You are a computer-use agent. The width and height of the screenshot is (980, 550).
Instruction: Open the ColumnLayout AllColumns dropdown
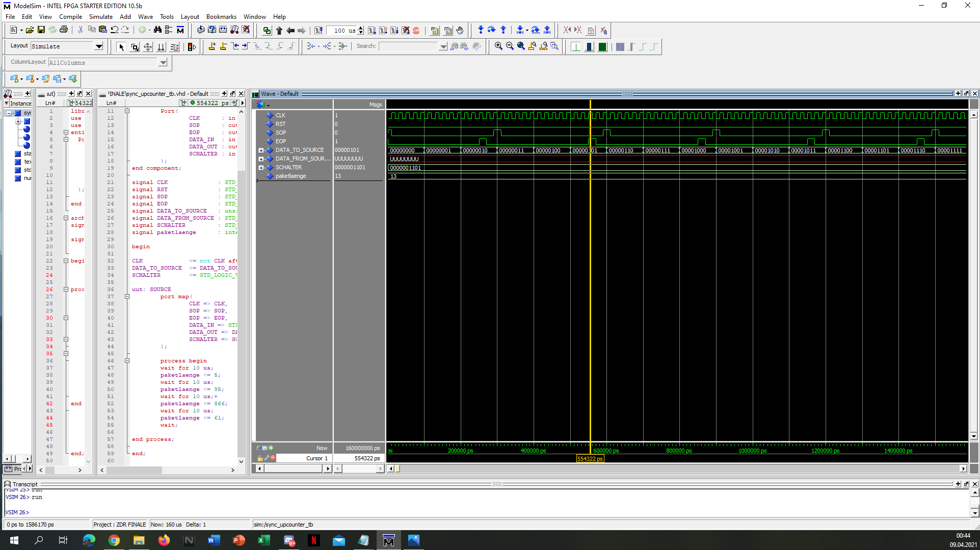point(163,62)
